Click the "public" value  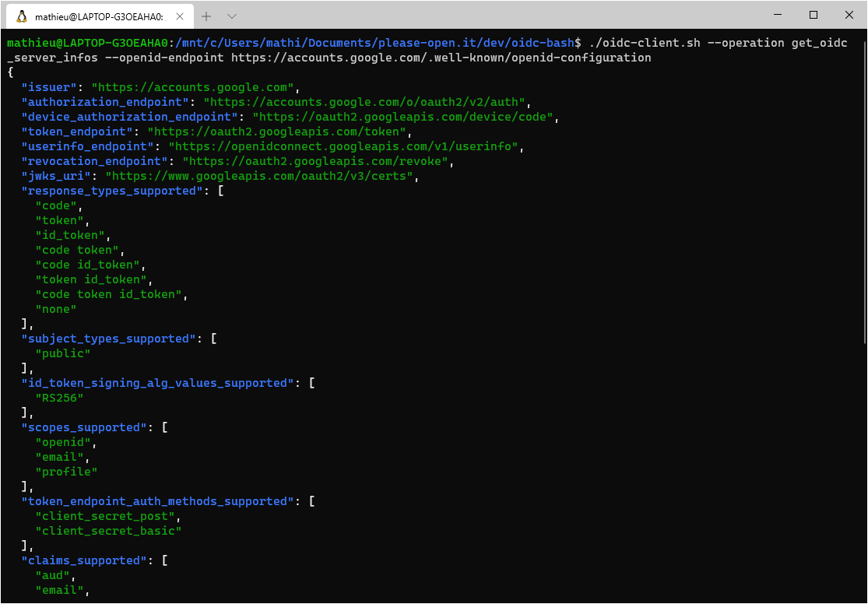(x=63, y=353)
